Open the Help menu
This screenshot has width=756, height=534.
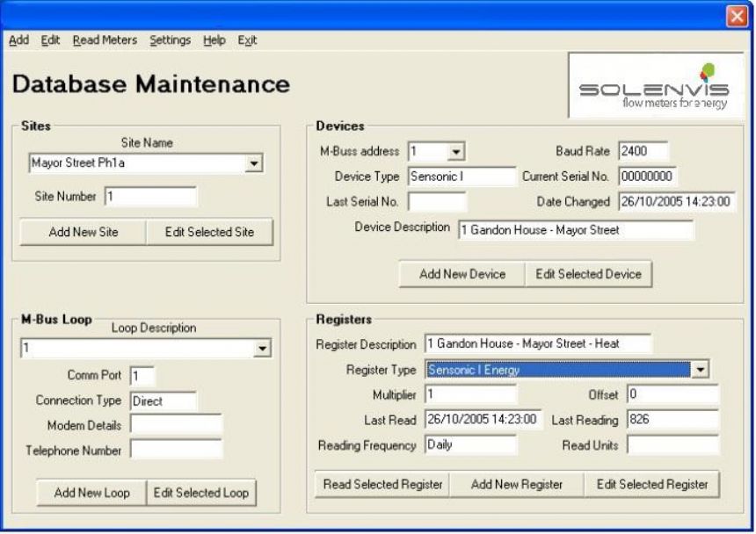click(x=214, y=40)
